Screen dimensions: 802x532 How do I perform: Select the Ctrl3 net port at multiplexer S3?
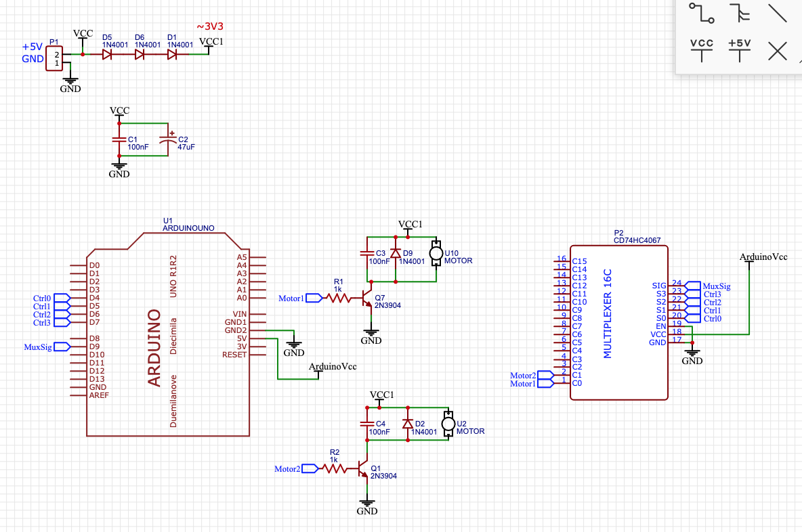692,294
